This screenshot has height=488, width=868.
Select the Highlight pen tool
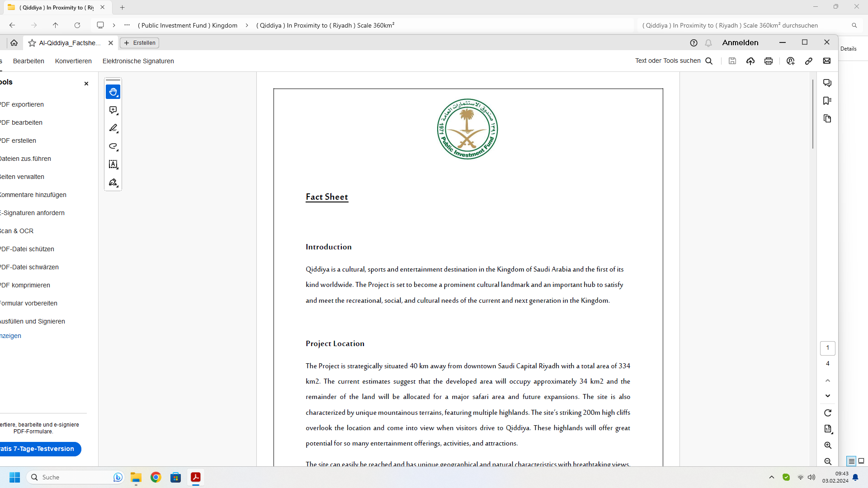pyautogui.click(x=113, y=128)
